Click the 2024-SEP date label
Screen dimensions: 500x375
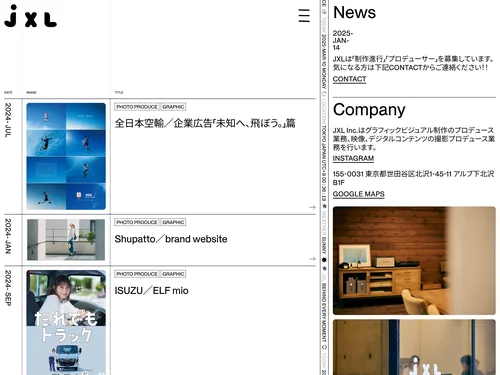pyautogui.click(x=8, y=288)
